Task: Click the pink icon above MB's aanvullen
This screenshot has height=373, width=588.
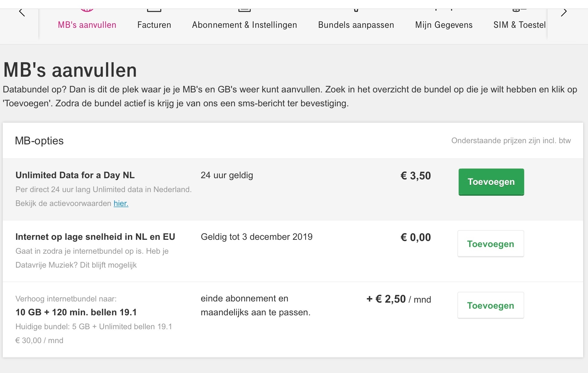Action: [x=87, y=10]
